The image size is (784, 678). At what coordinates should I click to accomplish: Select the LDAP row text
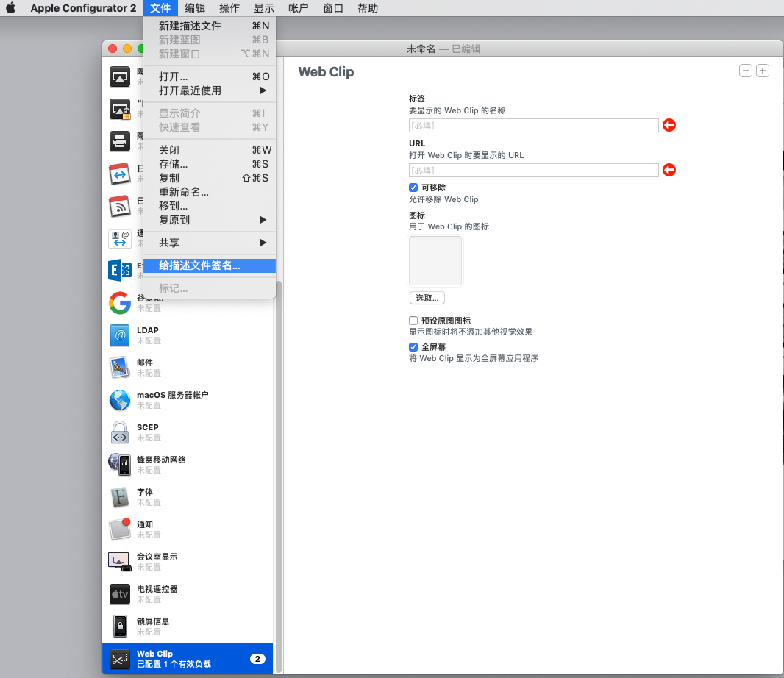(x=148, y=330)
